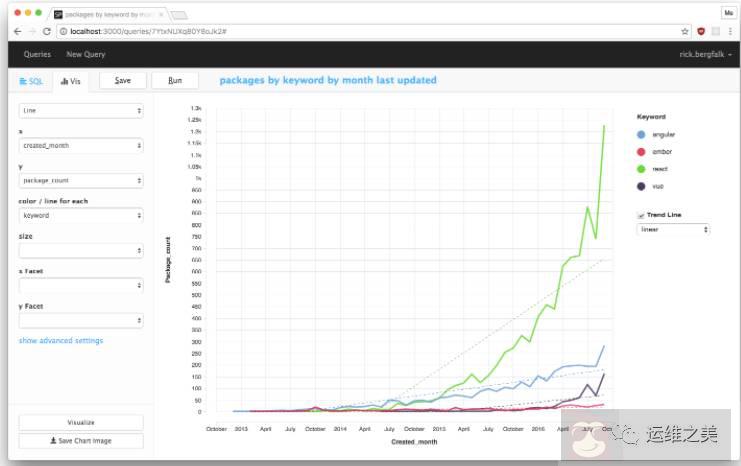Click the site info icon in address bar
The height and width of the screenshot is (466, 741).
(x=63, y=32)
